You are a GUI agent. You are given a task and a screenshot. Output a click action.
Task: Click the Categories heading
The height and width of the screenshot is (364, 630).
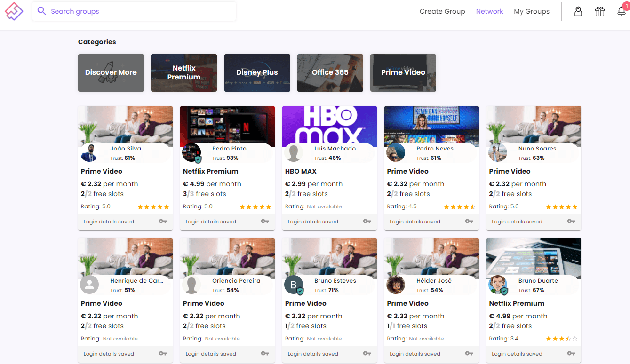(x=97, y=42)
